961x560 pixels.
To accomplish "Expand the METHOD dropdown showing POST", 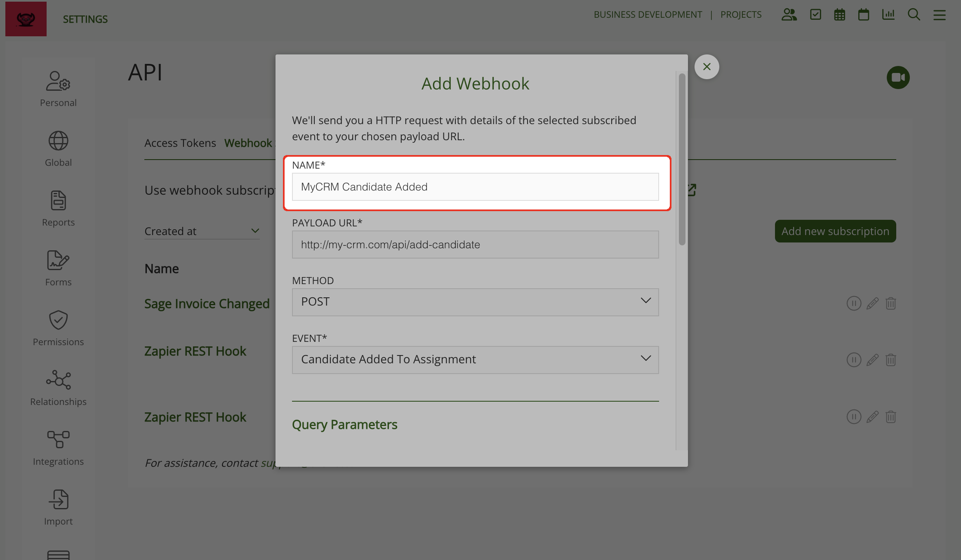I will pos(475,302).
